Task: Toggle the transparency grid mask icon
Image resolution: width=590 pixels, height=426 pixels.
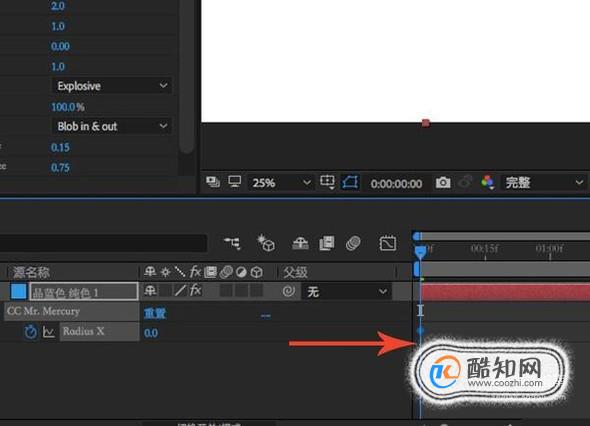Action: coord(350,183)
